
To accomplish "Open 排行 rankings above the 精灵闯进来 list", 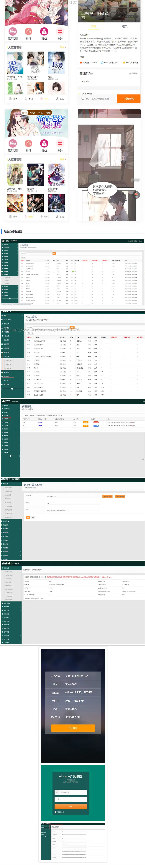I will (x=28, y=31).
